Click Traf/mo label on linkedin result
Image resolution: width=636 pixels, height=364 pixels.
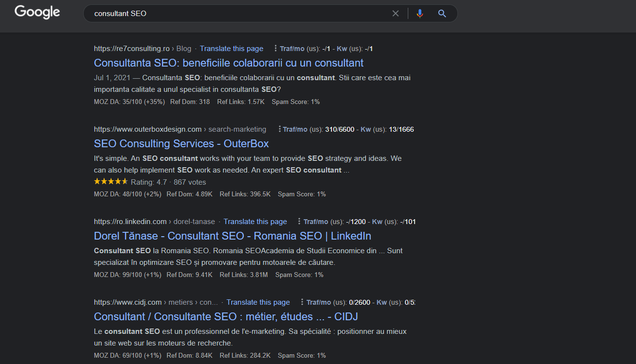tap(316, 222)
